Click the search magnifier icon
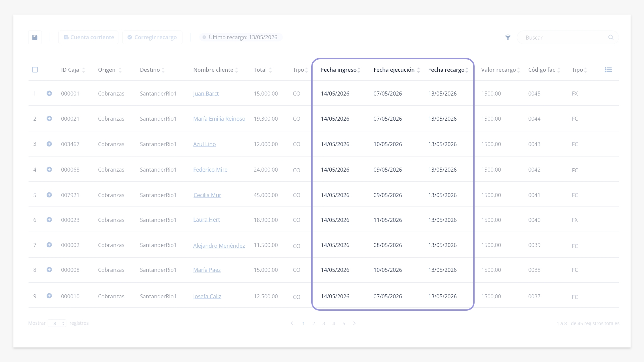The image size is (644, 362). pyautogui.click(x=611, y=37)
